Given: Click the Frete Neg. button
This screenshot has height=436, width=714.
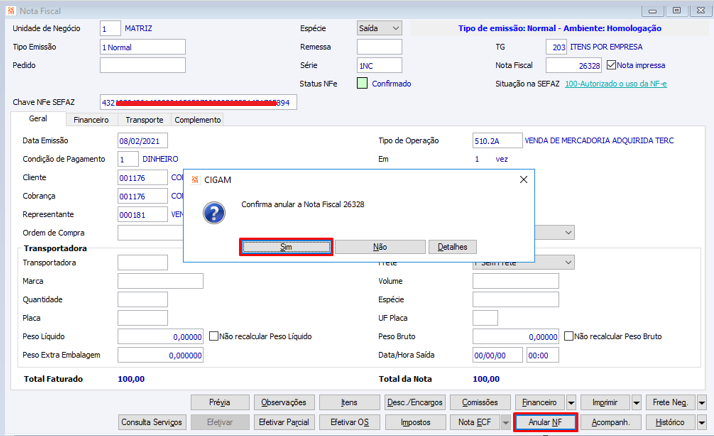Looking at the screenshot, I should pos(670,403).
